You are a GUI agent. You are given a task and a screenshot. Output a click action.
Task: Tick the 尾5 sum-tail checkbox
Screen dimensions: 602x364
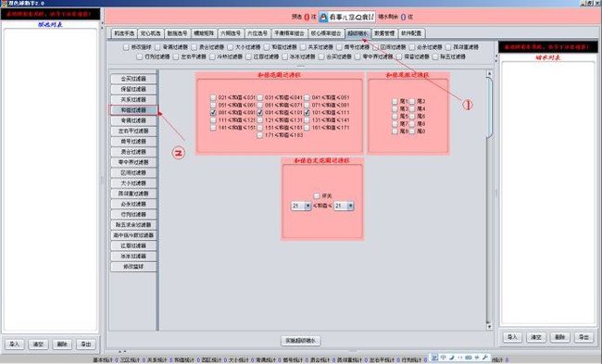coord(395,117)
